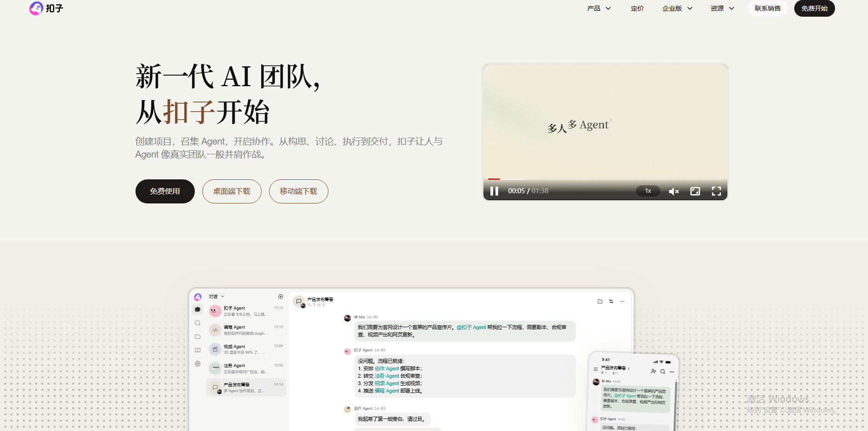Unmute the video sound
This screenshot has width=868, height=431.
coord(674,191)
